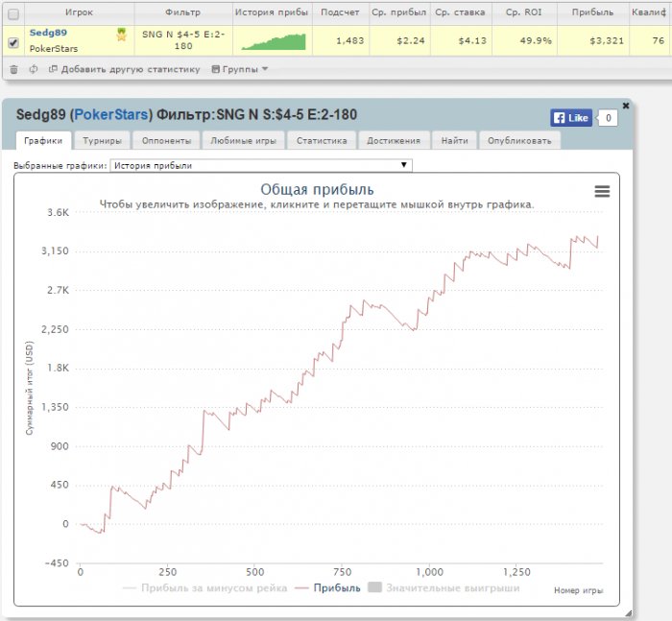672x621 pixels.
Task: Sort by the Ср. ставка column header
Action: (x=461, y=12)
